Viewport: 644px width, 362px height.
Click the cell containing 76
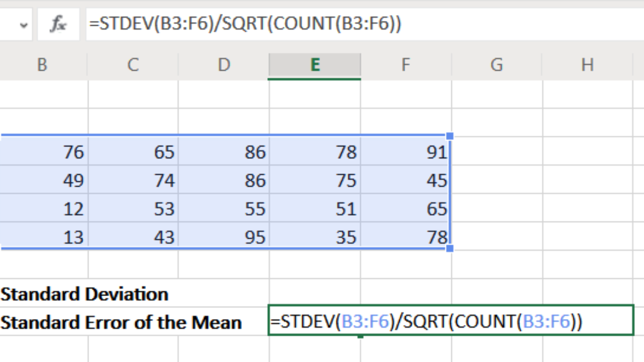[x=43, y=151]
